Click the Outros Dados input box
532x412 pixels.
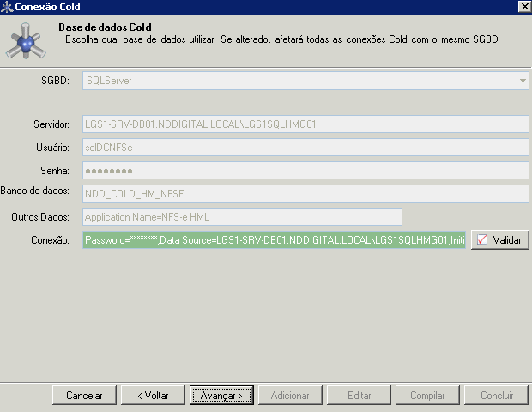(242, 217)
